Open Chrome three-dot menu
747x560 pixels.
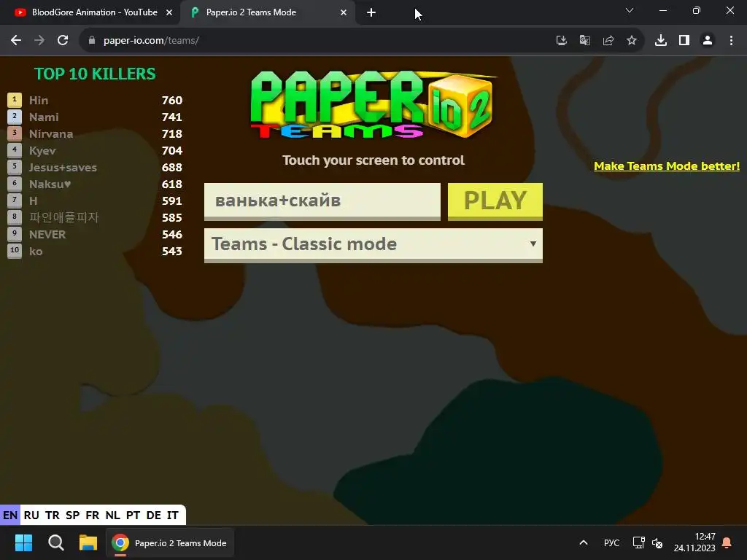coord(731,41)
